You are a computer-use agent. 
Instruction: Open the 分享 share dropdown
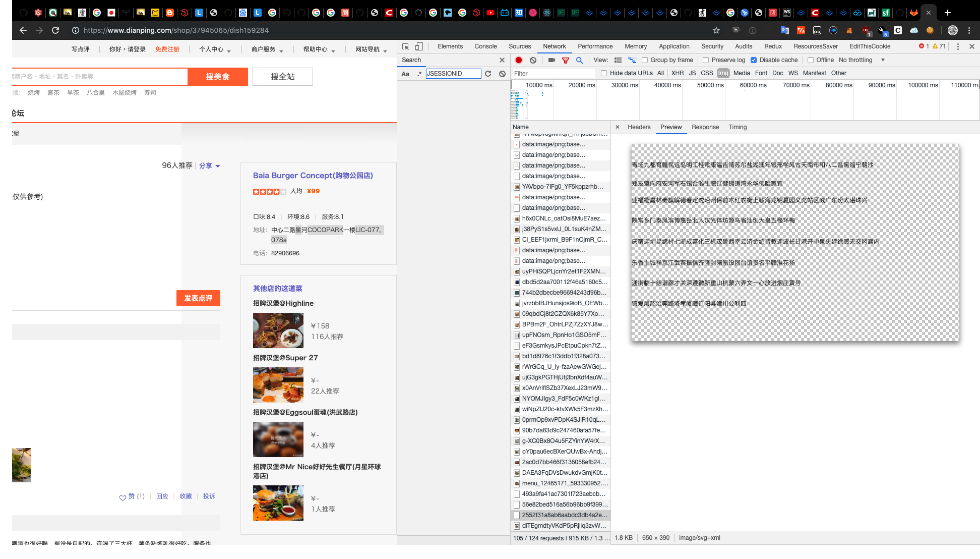click(210, 165)
